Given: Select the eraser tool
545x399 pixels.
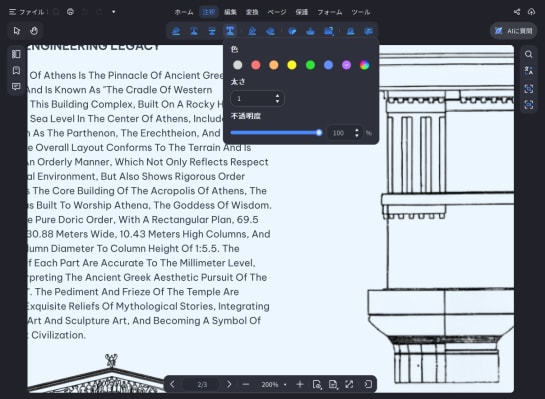Looking at the screenshot, I should point(270,31).
